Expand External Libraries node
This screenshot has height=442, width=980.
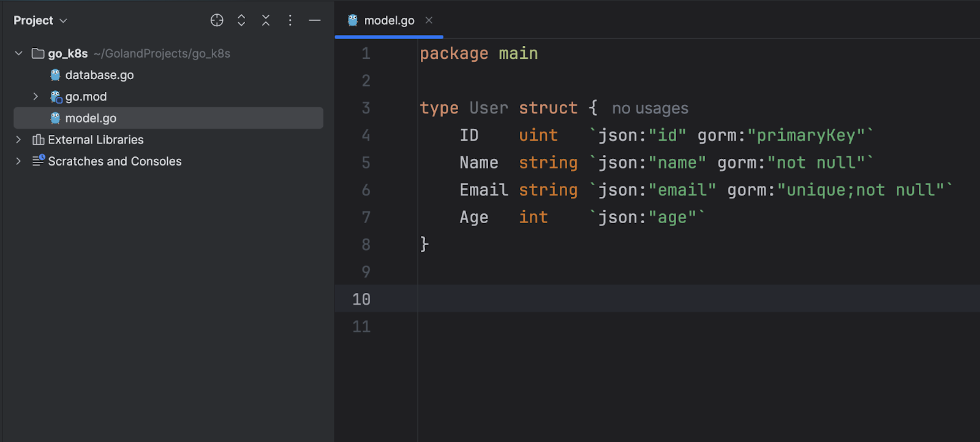click(x=18, y=140)
